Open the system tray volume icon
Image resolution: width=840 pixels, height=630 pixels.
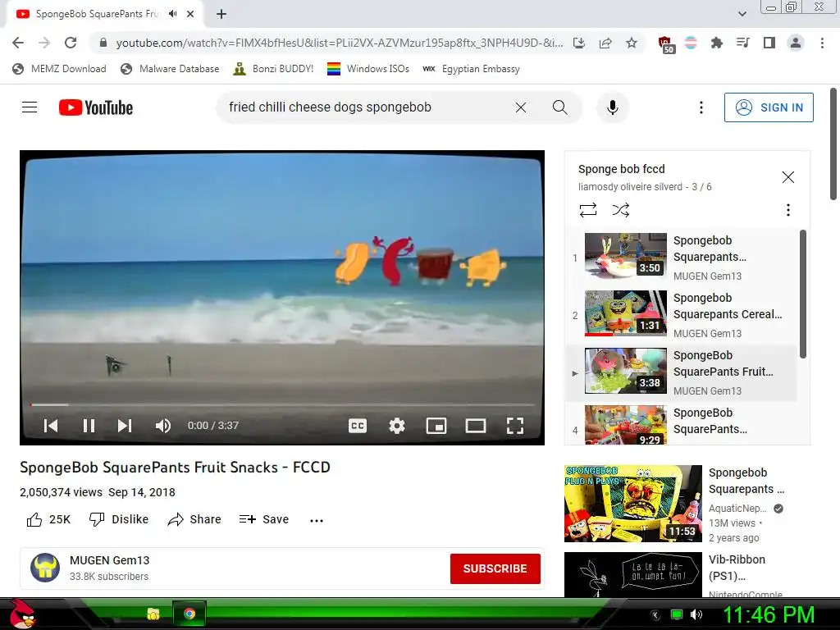pos(696,614)
